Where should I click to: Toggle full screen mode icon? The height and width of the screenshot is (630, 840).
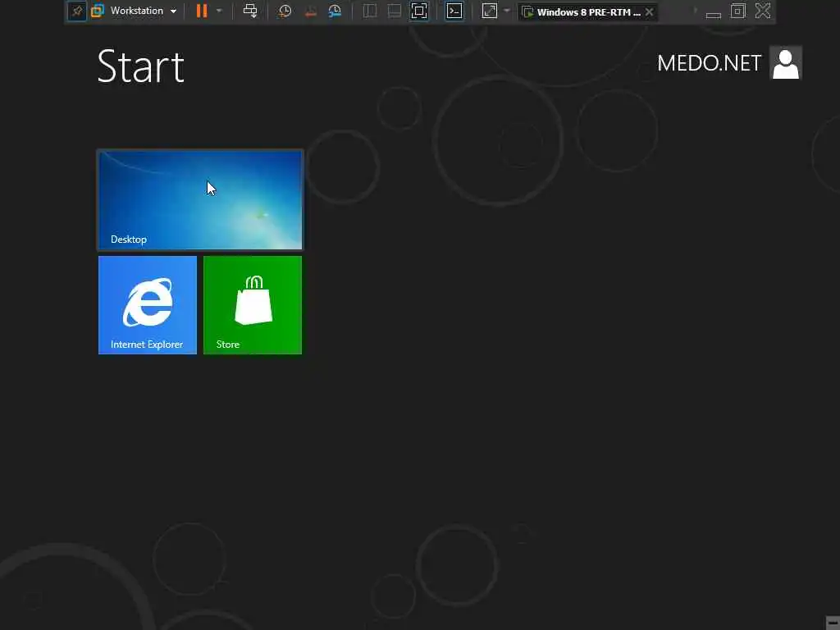tap(419, 11)
